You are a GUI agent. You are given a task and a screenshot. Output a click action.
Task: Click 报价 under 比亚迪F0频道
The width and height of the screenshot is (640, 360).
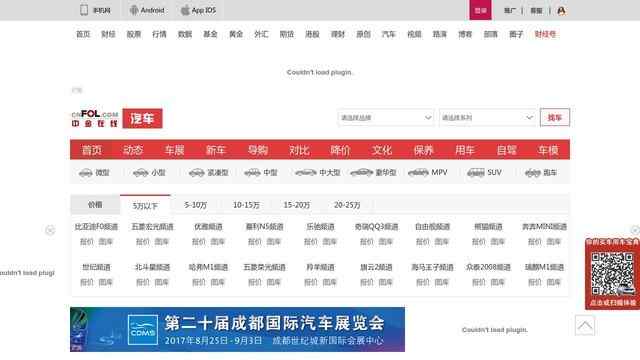tap(87, 242)
